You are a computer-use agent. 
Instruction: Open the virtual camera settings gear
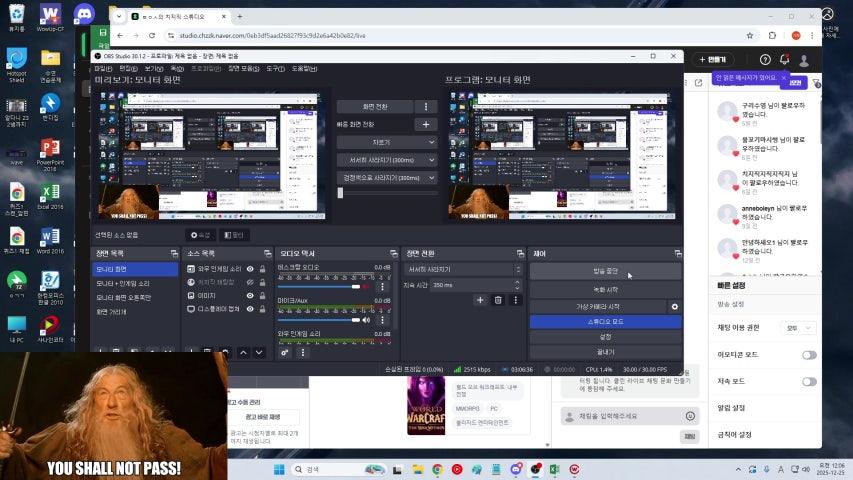(x=674, y=306)
